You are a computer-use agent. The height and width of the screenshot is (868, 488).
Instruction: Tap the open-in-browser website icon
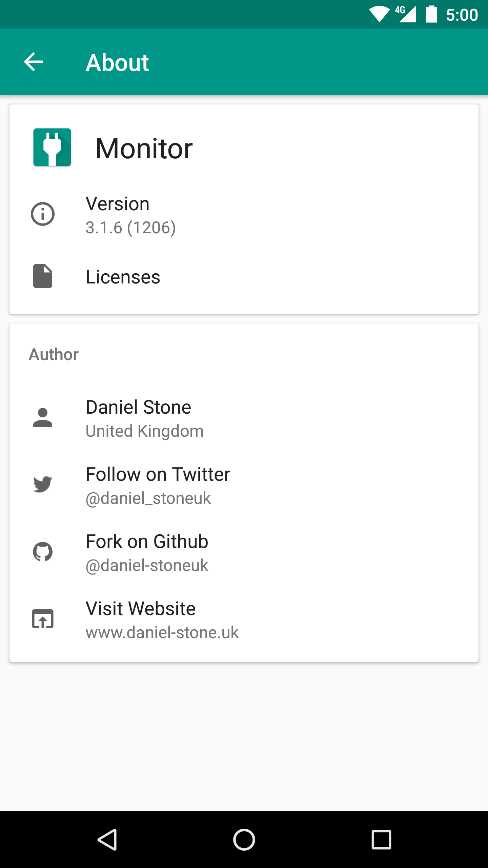tap(43, 619)
